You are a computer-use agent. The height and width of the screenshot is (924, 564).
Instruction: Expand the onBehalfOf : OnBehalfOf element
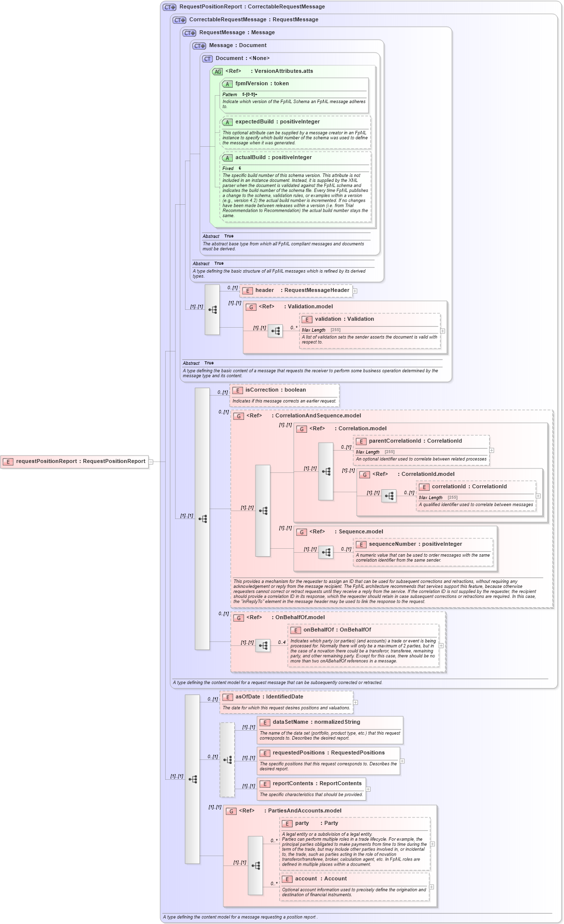[441, 645]
